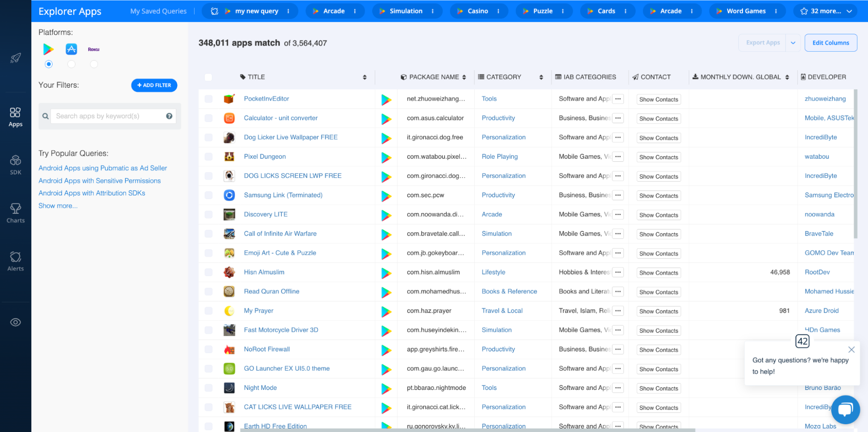Click the Add Filter button

[x=154, y=85]
